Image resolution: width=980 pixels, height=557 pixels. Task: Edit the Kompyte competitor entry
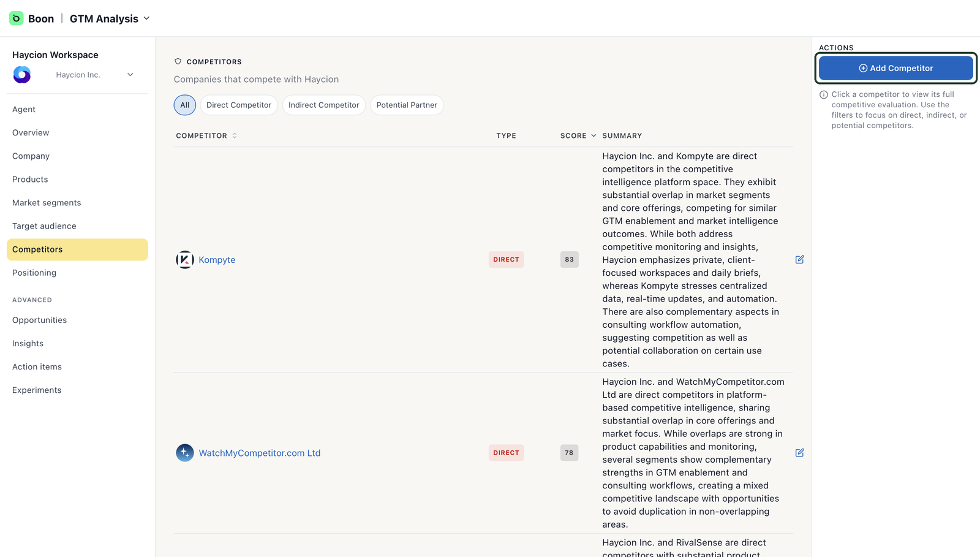coord(799,259)
